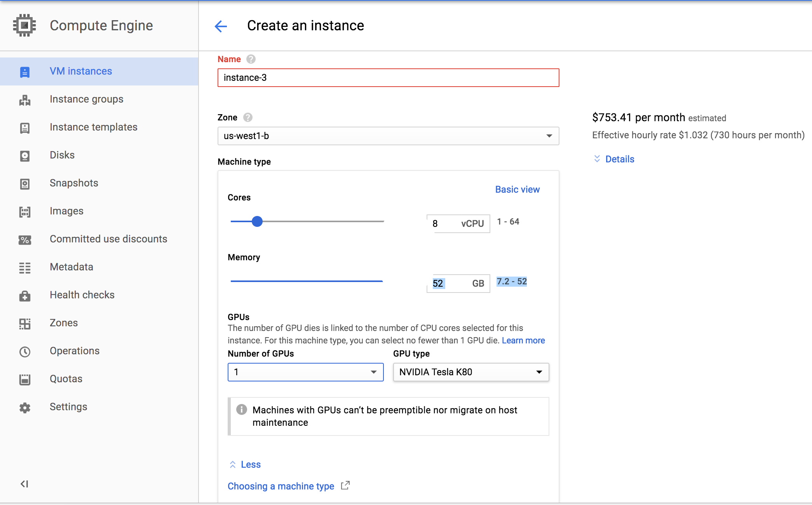Open the Number of GPUs dropdown
Viewport: 812px width, 505px height.
(305, 372)
